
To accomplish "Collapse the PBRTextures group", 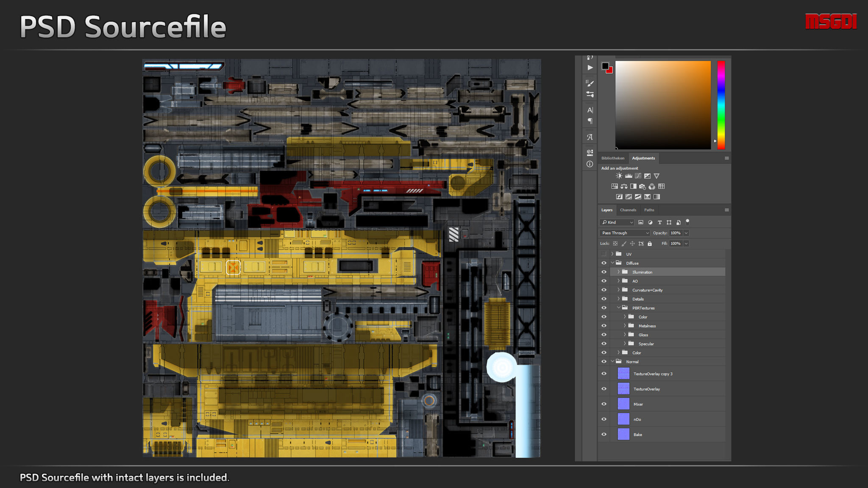I will pyautogui.click(x=618, y=308).
